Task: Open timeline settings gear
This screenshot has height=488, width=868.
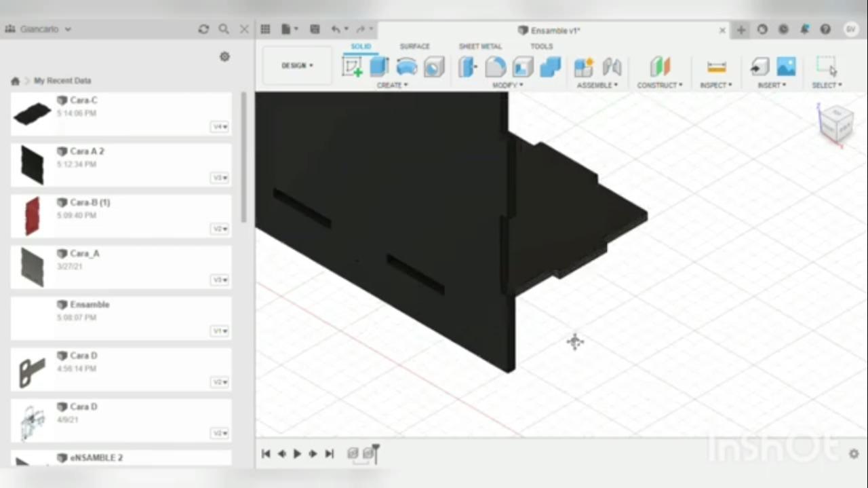Action: click(854, 453)
